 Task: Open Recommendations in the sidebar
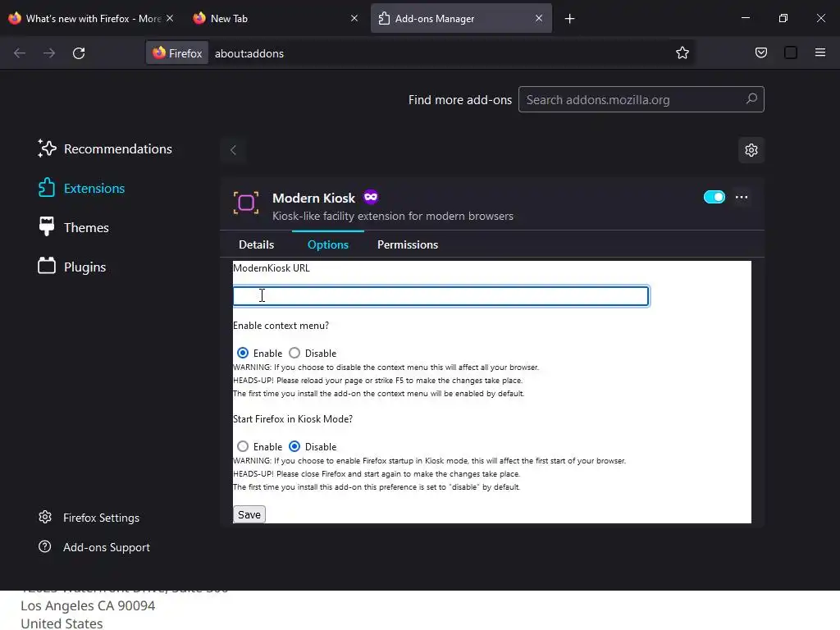[x=106, y=149]
